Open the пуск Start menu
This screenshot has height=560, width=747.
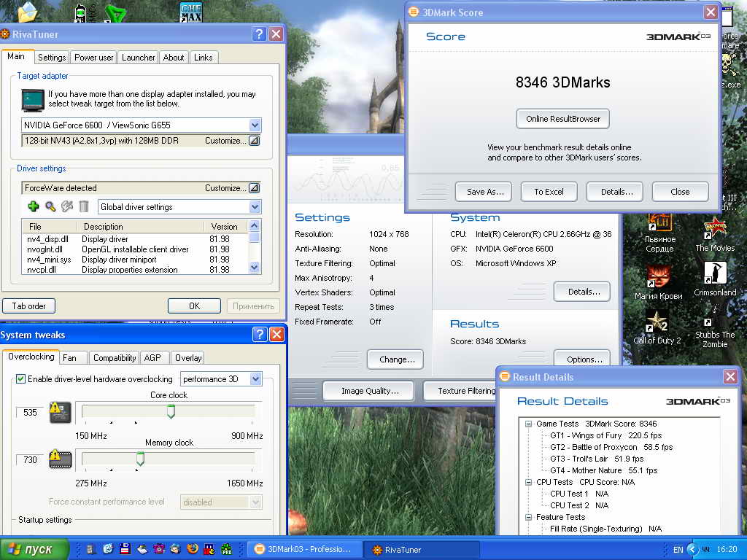click(34, 549)
